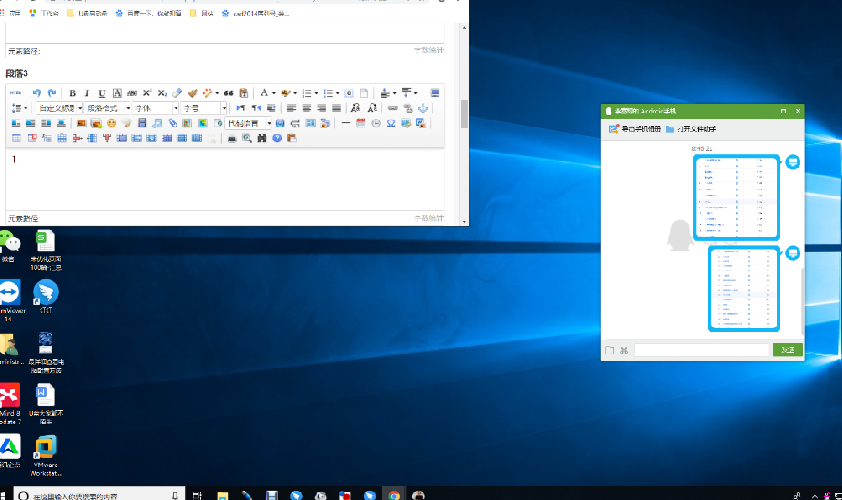
Task: Click the undo arrow icon
Action: tap(37, 93)
